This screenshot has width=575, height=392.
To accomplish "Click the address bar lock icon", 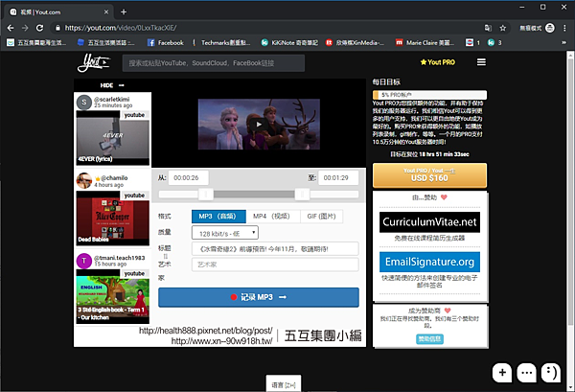I will (57, 28).
